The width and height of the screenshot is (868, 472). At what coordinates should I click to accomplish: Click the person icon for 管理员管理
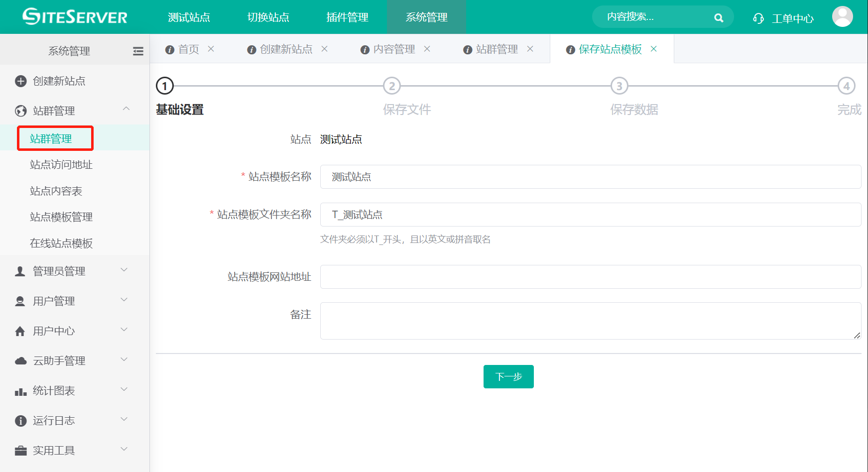coord(20,270)
